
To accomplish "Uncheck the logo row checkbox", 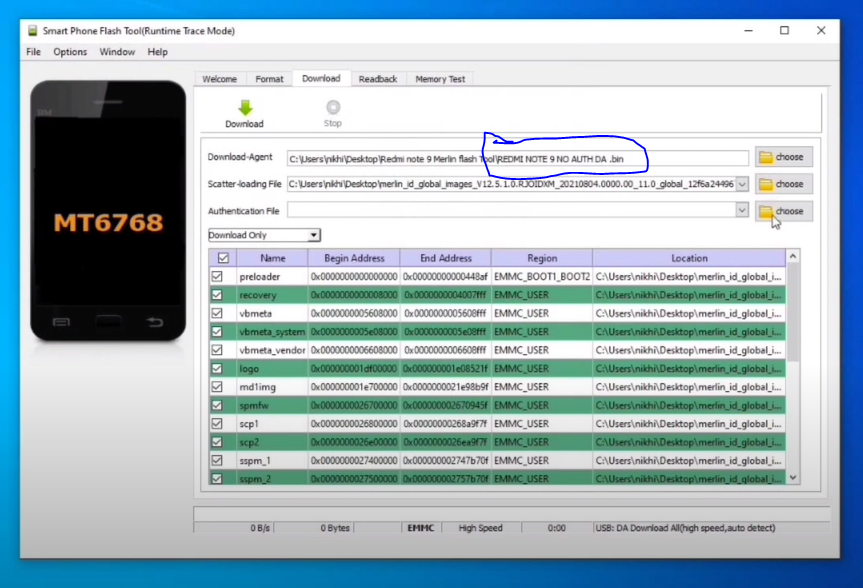I will click(217, 368).
